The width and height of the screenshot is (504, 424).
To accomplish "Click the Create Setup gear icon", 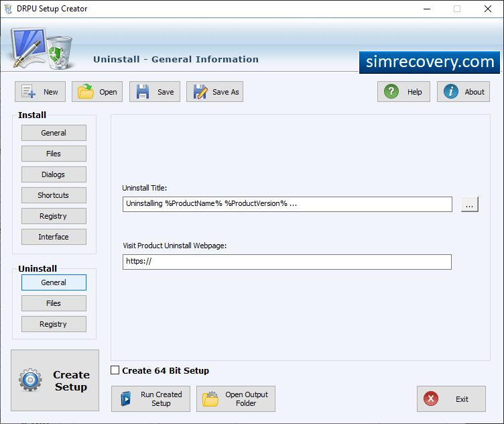I will click(x=30, y=380).
